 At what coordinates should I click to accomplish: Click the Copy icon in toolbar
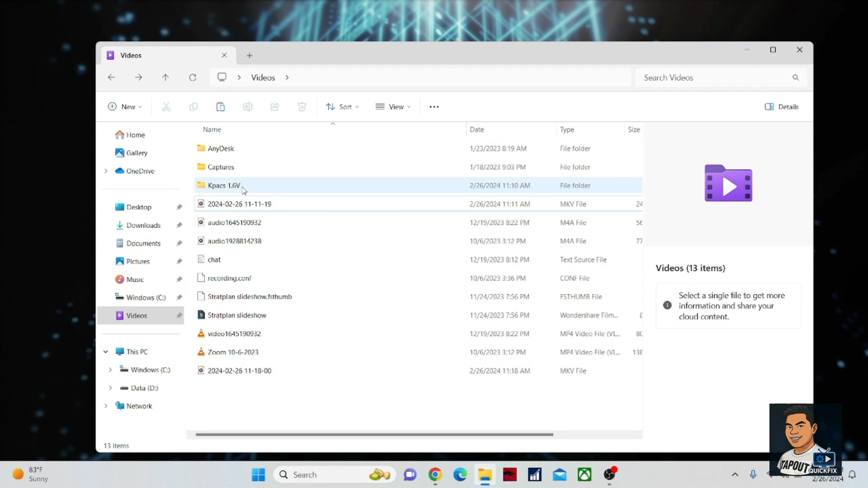[193, 107]
